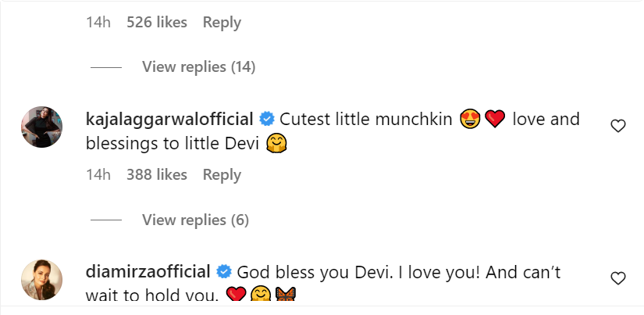Click verified badge beside diamirzaofficial
Screen dimensions: 644x315
(x=223, y=272)
